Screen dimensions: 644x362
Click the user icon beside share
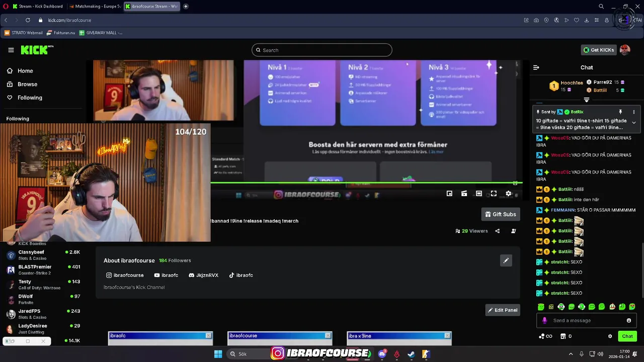pos(513,231)
